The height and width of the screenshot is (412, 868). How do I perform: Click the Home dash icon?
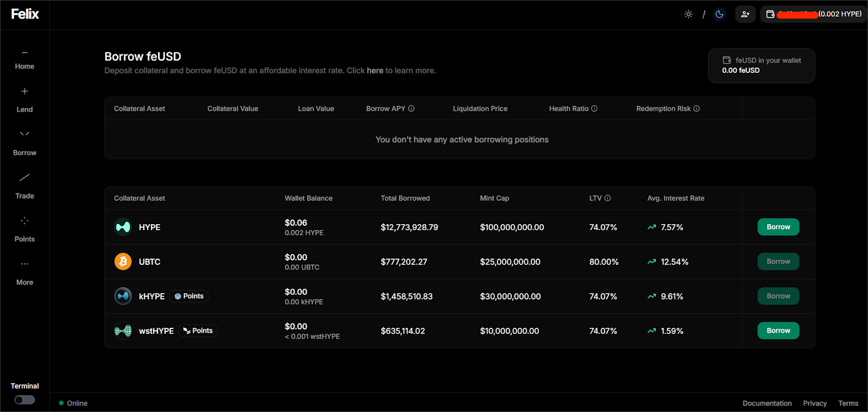click(24, 53)
